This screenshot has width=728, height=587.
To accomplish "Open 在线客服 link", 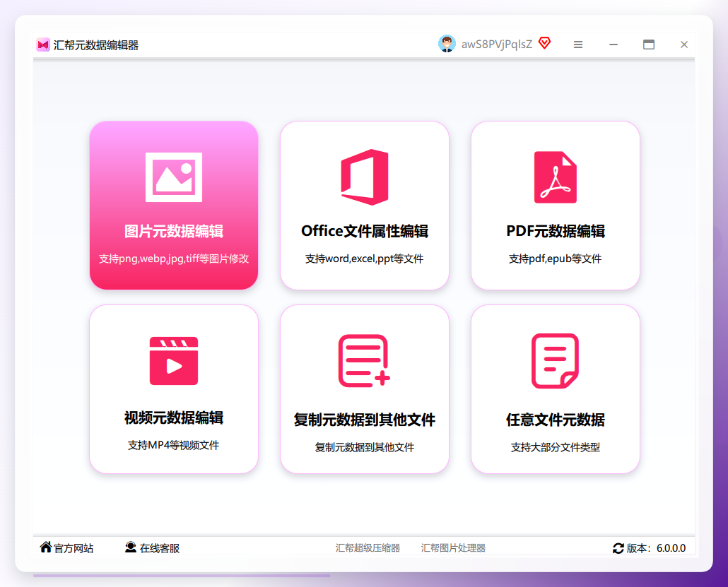I will click(x=159, y=548).
